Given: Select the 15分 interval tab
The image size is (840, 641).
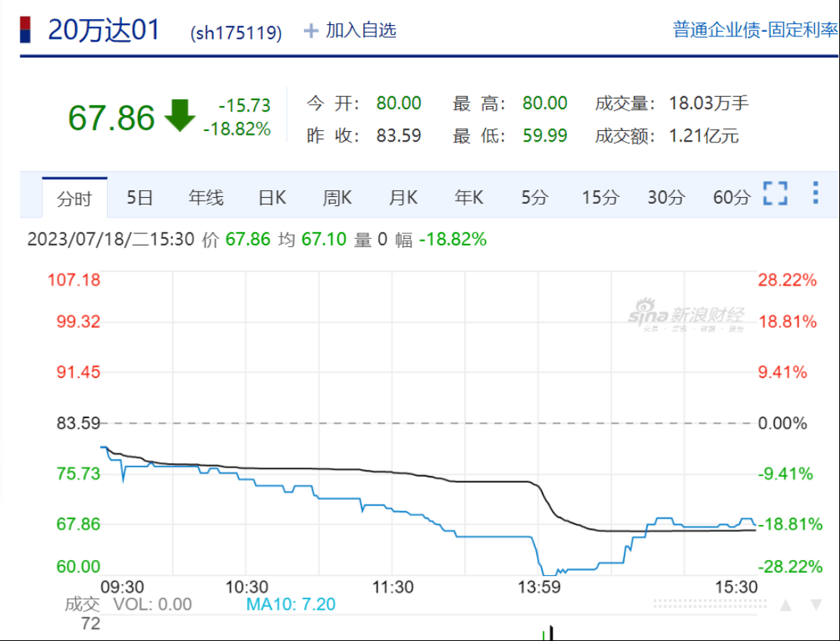Looking at the screenshot, I should tap(600, 198).
